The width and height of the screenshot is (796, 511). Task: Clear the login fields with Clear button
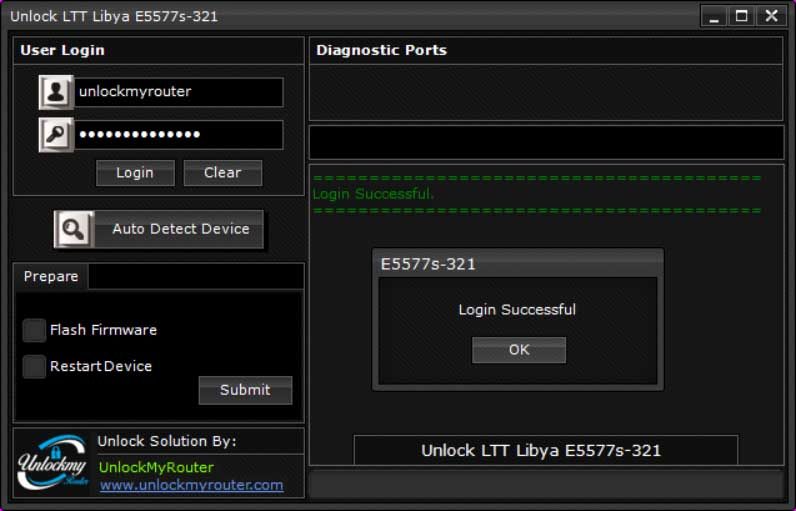click(x=222, y=173)
